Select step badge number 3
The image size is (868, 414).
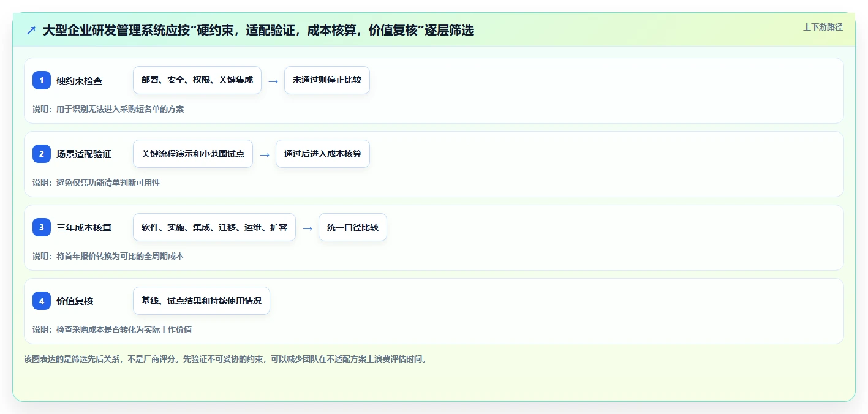pos(42,227)
